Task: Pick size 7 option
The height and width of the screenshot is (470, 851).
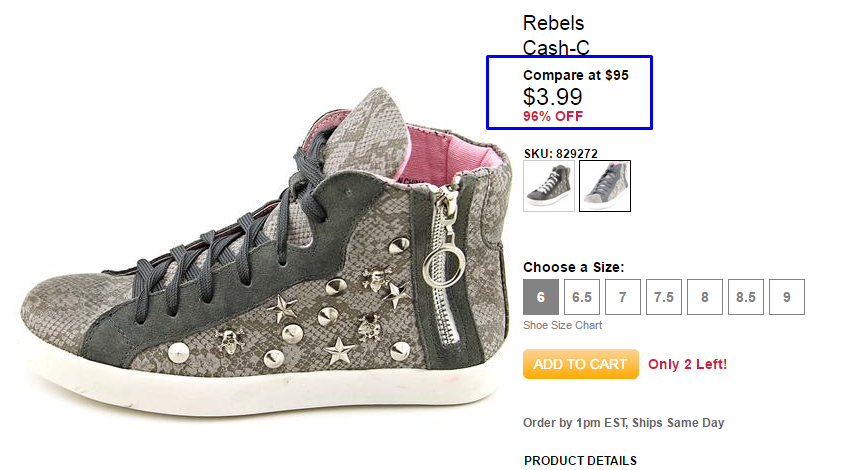Action: pyautogui.click(x=623, y=297)
